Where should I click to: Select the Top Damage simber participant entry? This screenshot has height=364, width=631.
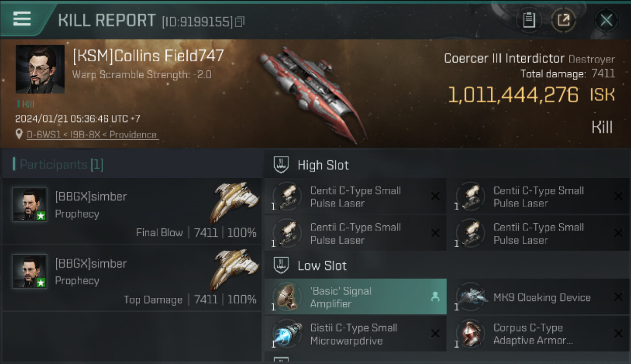[132, 278]
